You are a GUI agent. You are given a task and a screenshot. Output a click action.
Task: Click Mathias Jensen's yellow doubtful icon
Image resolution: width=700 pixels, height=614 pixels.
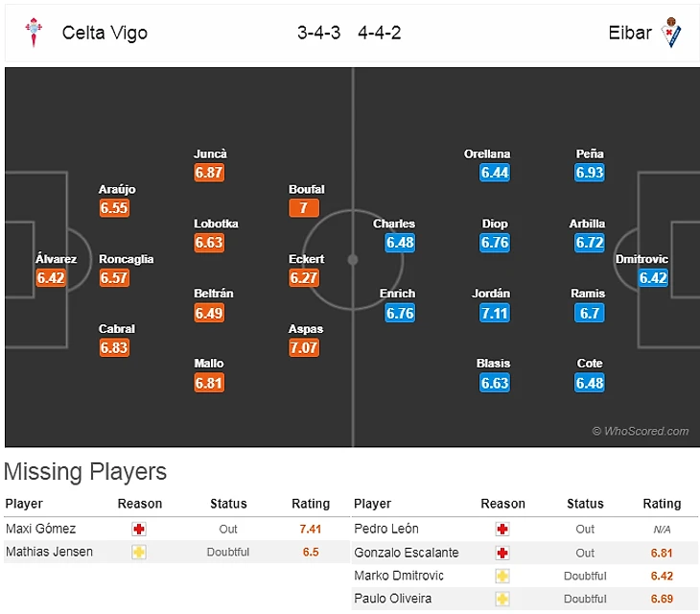point(139,552)
